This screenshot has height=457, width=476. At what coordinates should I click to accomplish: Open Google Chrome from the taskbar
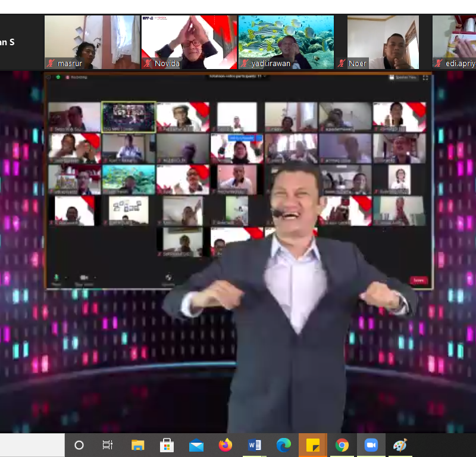(x=342, y=445)
